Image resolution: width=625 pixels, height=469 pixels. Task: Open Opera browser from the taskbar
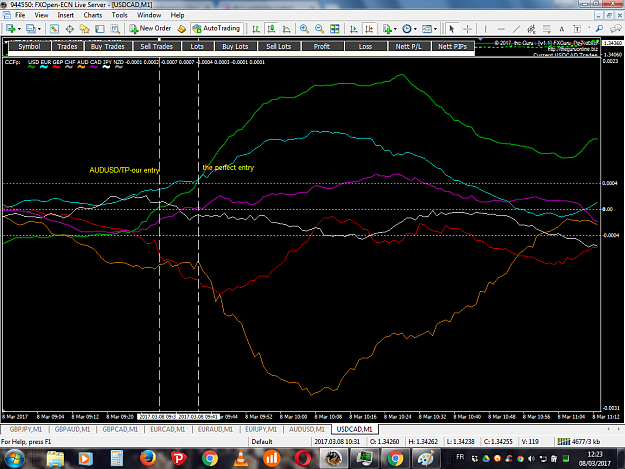[303, 458]
